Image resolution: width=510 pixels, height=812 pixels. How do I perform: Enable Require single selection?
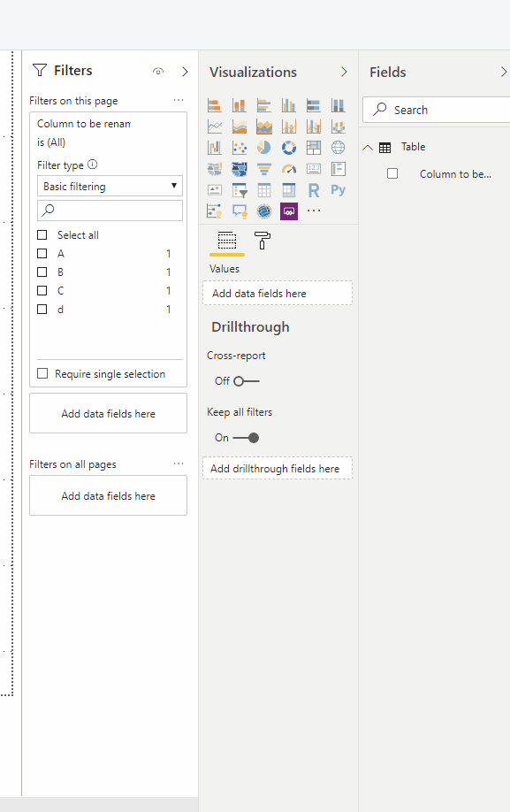[42, 373]
